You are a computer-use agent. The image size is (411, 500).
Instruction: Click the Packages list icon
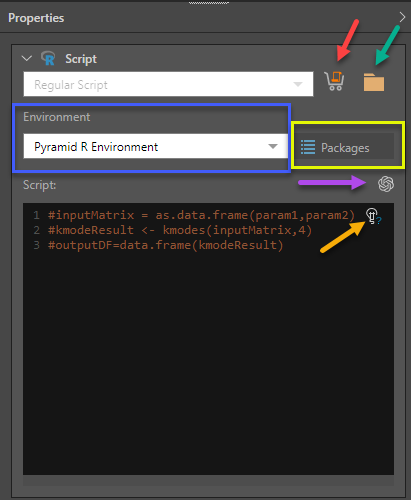coord(308,147)
